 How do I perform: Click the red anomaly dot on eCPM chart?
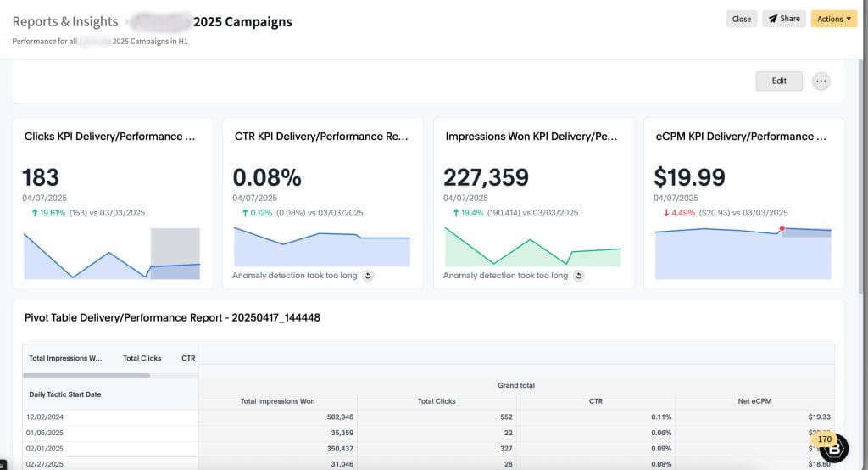[x=782, y=228]
